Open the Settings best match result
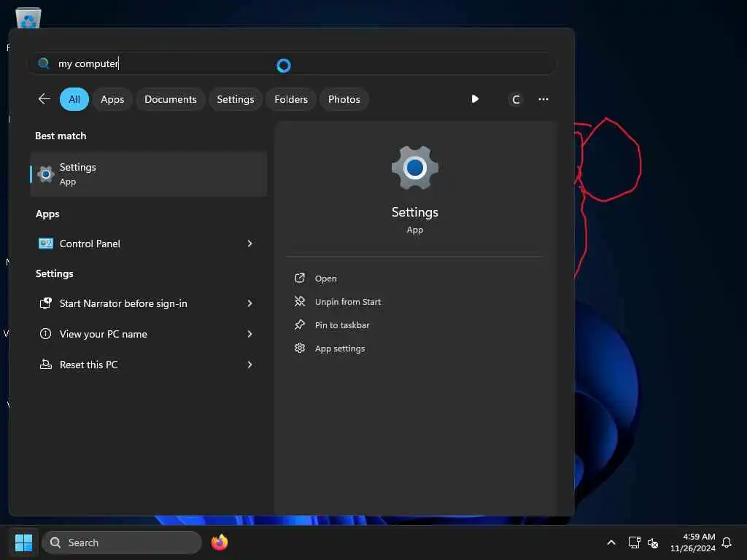Image resolution: width=747 pixels, height=560 pixels. (x=149, y=174)
